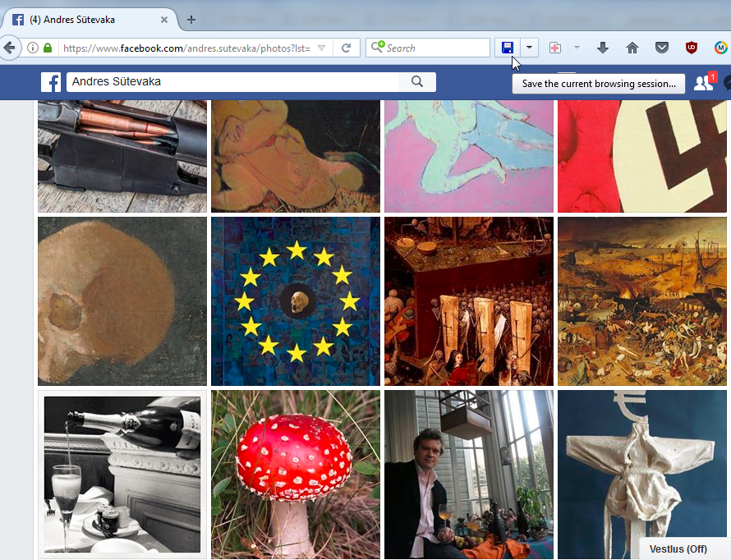Open the champagne bottle black-and-white photo
This screenshot has width=731, height=560.
122,475
